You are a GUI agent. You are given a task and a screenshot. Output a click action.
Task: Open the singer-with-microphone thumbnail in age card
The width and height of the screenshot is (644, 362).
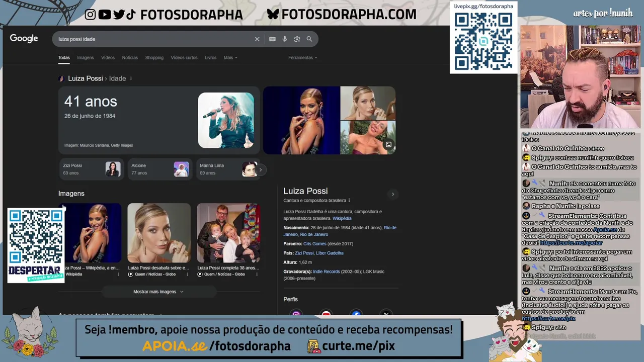(x=226, y=120)
